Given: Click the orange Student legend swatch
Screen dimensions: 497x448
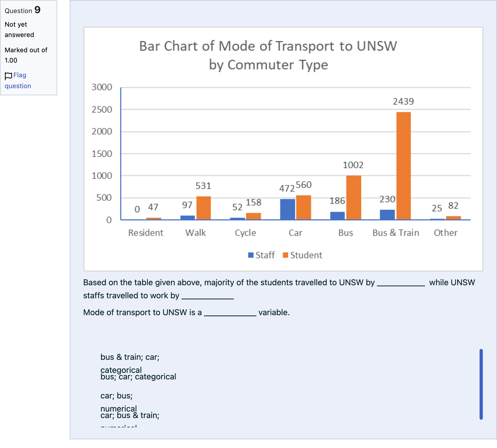Looking at the screenshot, I should 285,255.
